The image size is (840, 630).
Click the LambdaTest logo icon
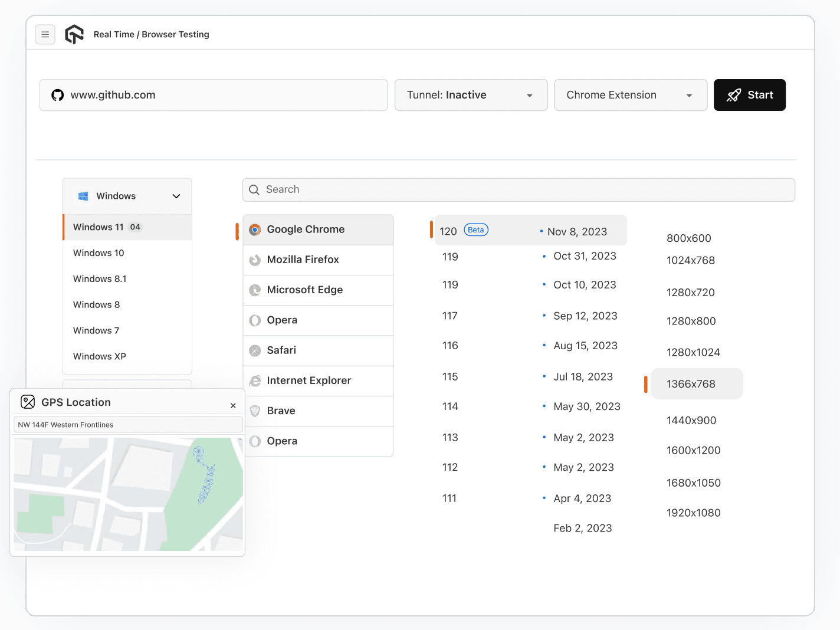point(74,35)
